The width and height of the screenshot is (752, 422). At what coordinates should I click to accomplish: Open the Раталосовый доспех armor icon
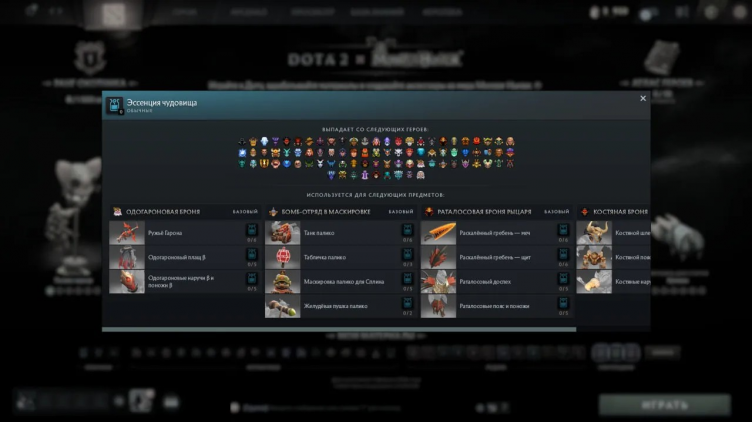pos(438,282)
